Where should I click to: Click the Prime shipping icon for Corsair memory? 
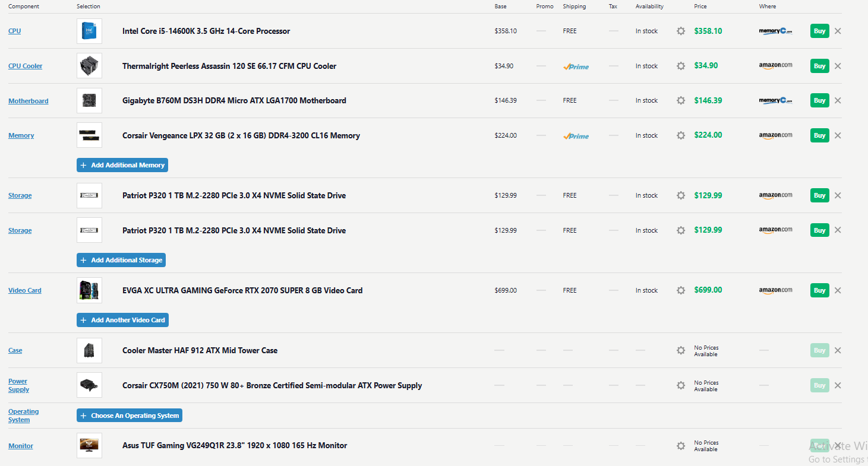click(x=576, y=136)
